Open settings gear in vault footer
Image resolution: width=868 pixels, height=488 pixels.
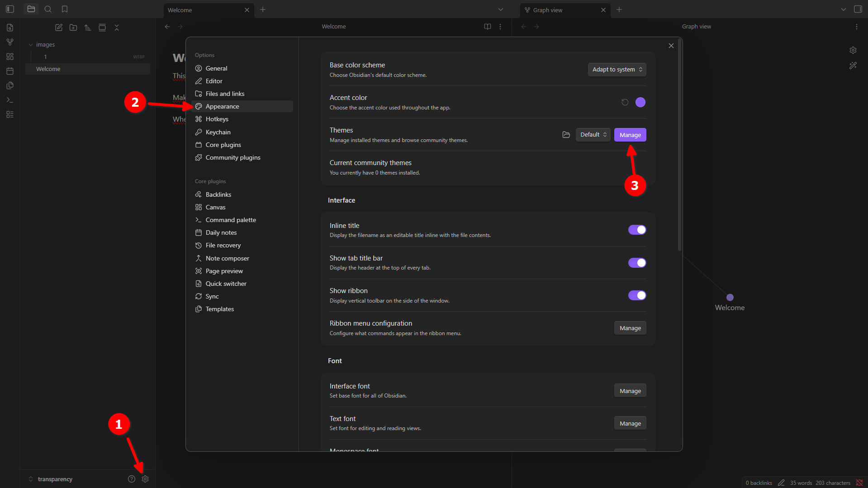pyautogui.click(x=145, y=479)
